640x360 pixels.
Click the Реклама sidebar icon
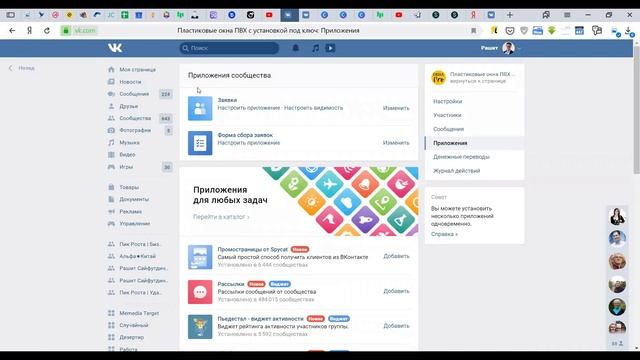click(x=111, y=211)
